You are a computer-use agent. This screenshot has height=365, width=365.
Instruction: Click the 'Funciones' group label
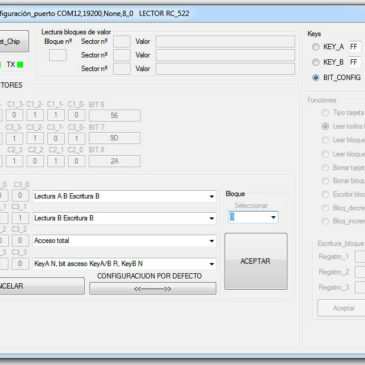(x=322, y=100)
